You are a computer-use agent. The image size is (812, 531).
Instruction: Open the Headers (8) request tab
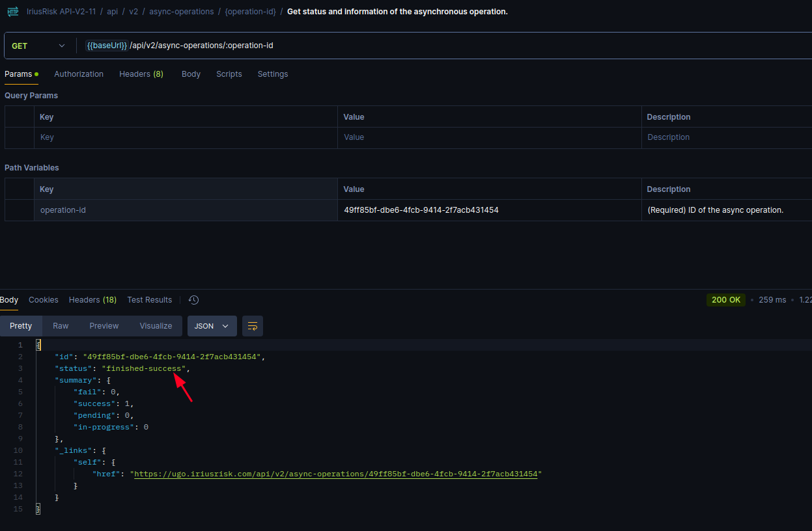click(x=141, y=74)
